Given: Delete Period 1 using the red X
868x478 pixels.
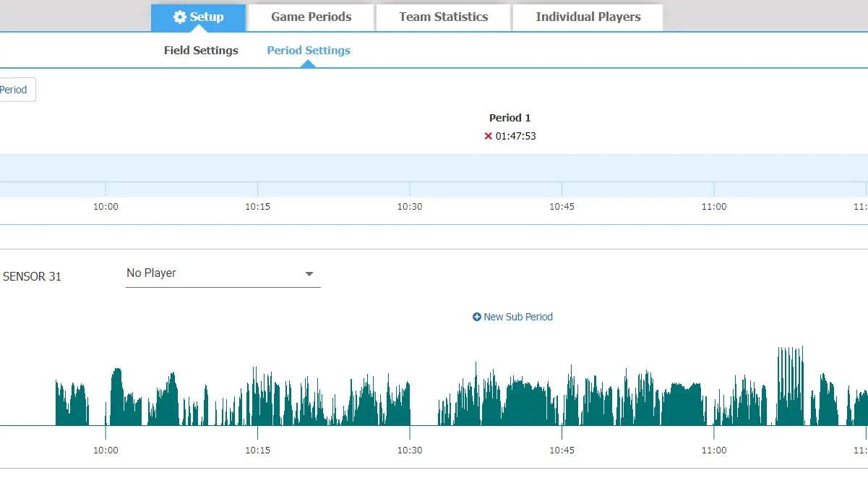Looking at the screenshot, I should 489,136.
